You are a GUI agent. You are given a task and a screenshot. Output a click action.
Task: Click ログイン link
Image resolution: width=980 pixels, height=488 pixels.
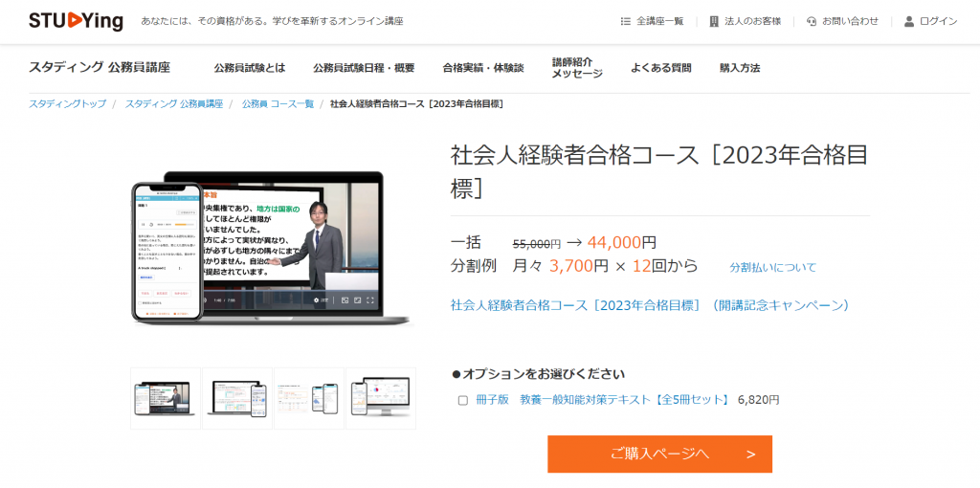click(x=938, y=21)
